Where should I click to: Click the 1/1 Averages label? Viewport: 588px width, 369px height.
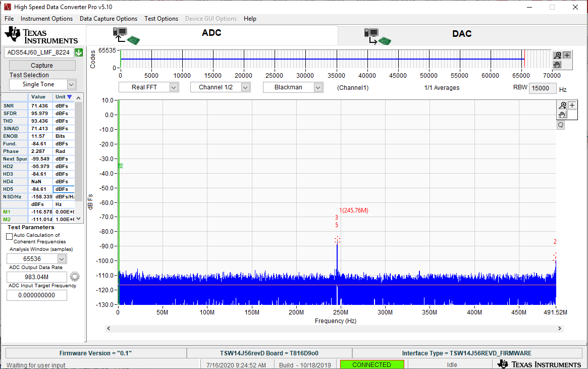coord(442,88)
